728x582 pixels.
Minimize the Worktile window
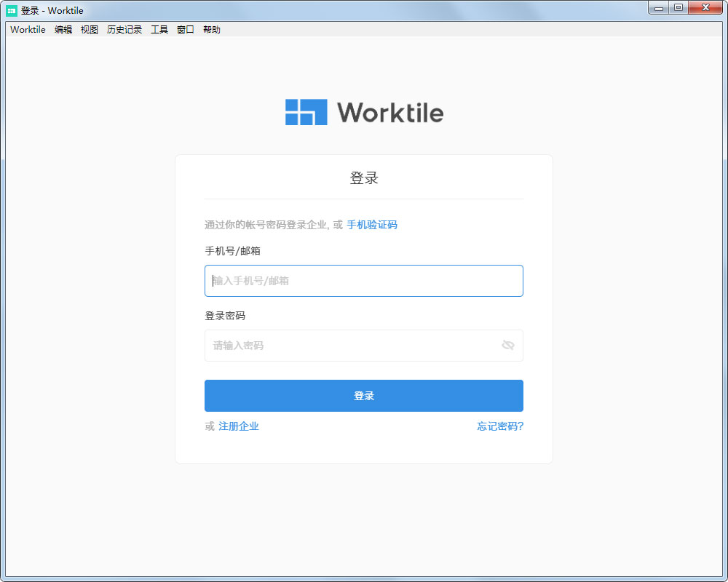[x=658, y=8]
